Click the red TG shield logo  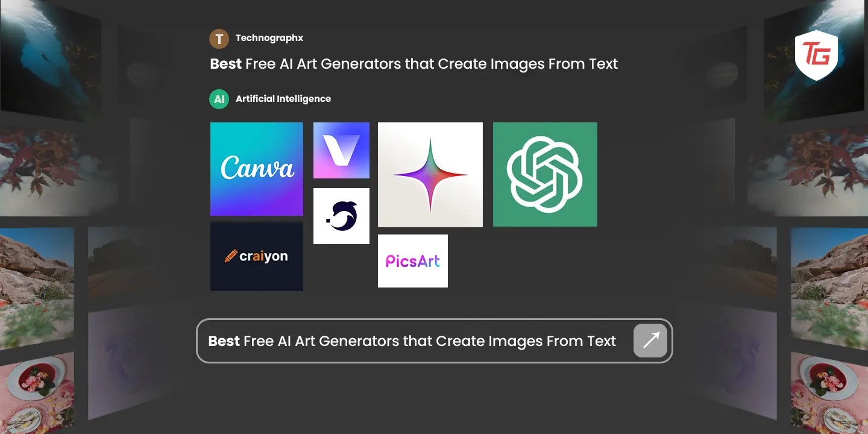(815, 55)
